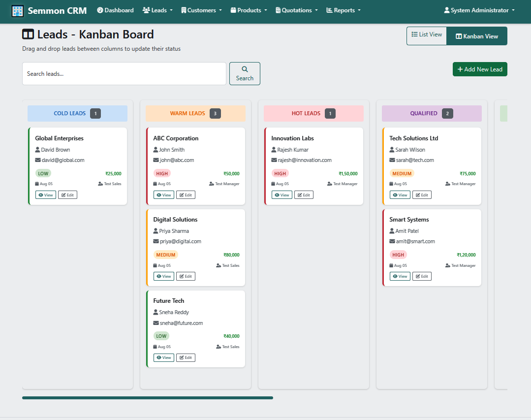Switch to Kanban View
Image resolution: width=531 pixels, height=420 pixels.
(476, 36)
